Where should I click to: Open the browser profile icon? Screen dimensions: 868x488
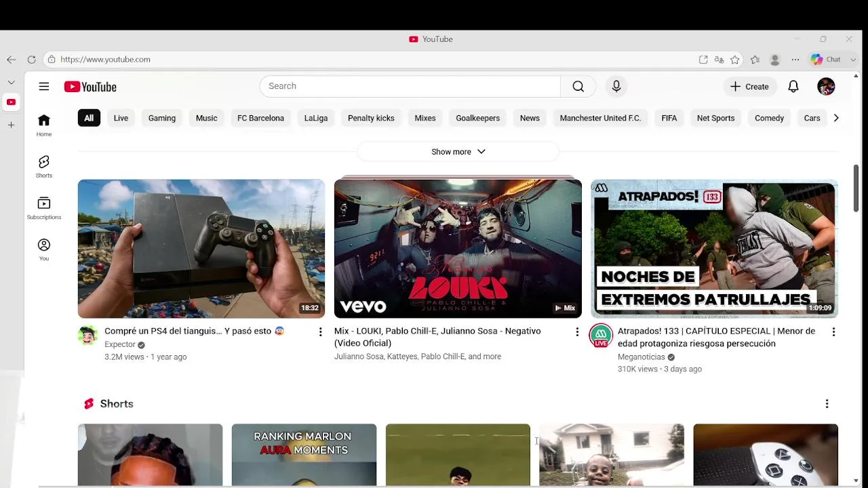pos(775,60)
